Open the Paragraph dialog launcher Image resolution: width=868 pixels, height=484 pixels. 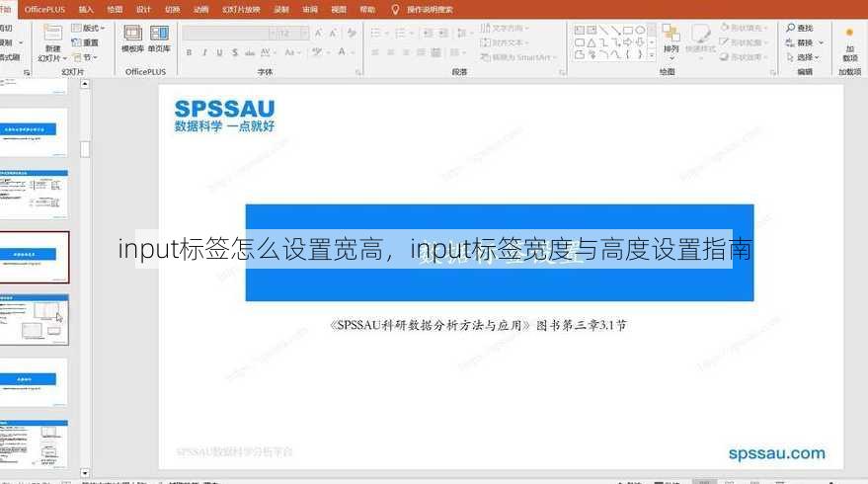561,72
